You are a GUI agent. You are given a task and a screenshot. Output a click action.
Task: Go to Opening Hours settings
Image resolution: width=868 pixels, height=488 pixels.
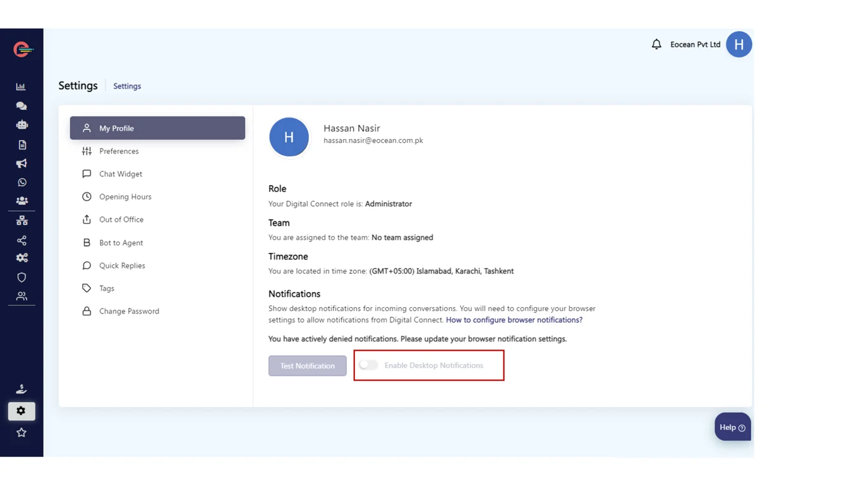coord(125,197)
